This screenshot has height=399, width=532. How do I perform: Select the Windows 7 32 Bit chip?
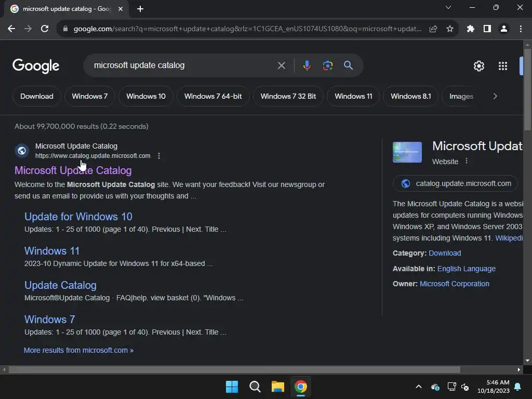pyautogui.click(x=288, y=96)
